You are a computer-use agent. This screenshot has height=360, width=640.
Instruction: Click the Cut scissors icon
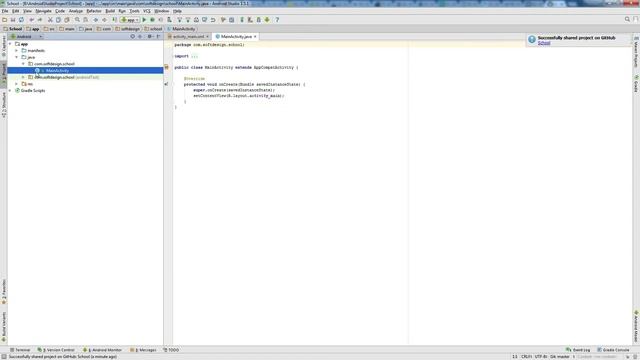coord(50,20)
